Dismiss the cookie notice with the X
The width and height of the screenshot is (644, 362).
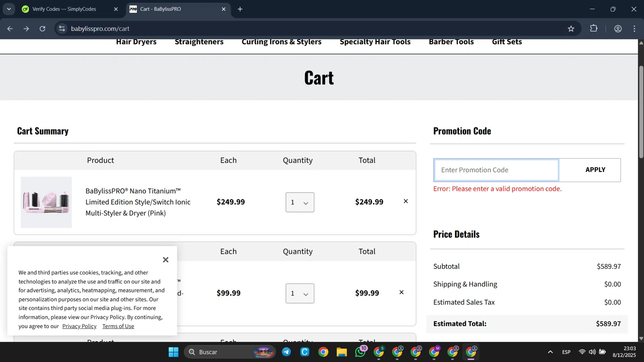166,260
